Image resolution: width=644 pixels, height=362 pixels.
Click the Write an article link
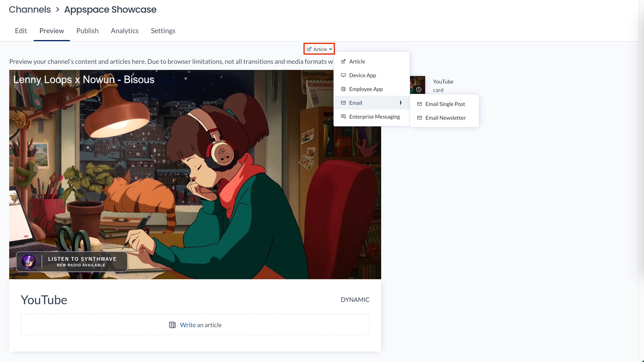click(x=188, y=325)
